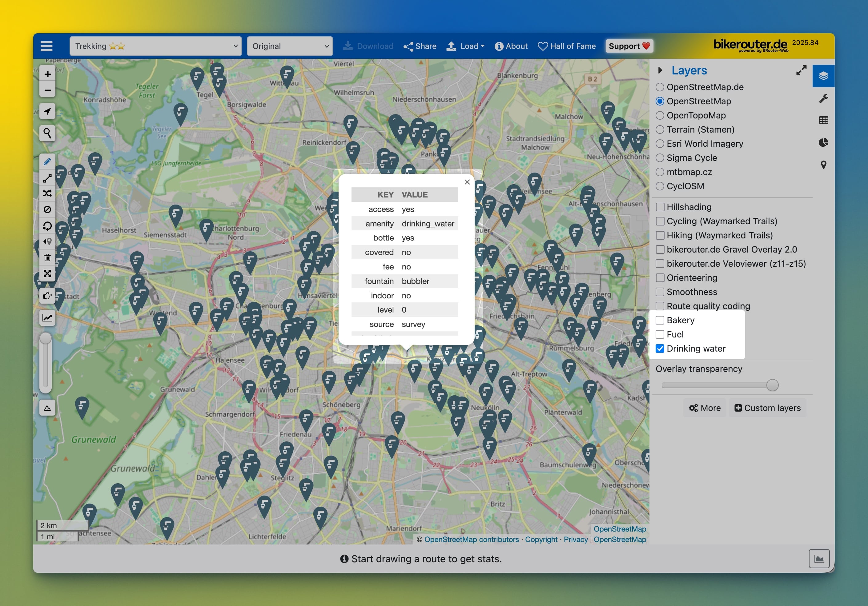Open the Load menu
The width and height of the screenshot is (868, 606).
(465, 46)
